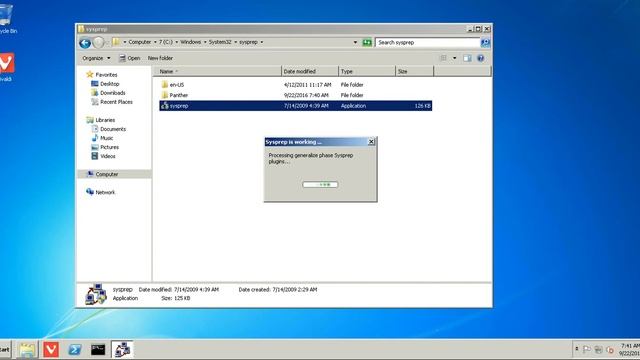Open Libraries in the navigation pane
Screen dimensions: 640x360
100,120
